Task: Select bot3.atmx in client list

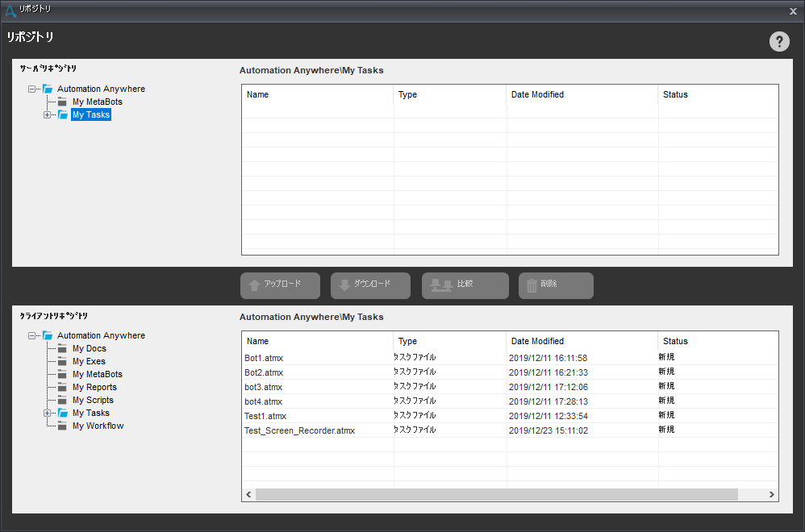Action: coord(264,387)
